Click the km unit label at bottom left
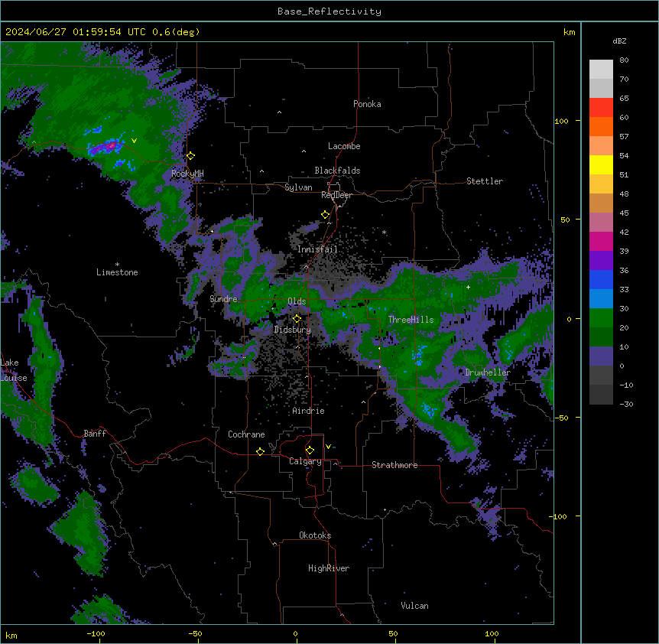659x644 pixels. pyautogui.click(x=11, y=636)
